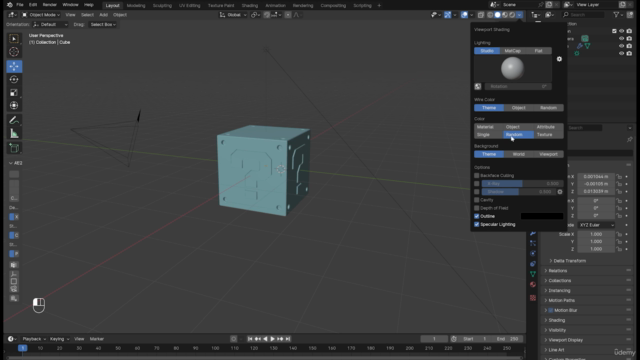Switch to wireframe viewport shading
The image size is (640, 360).
coord(490,15)
